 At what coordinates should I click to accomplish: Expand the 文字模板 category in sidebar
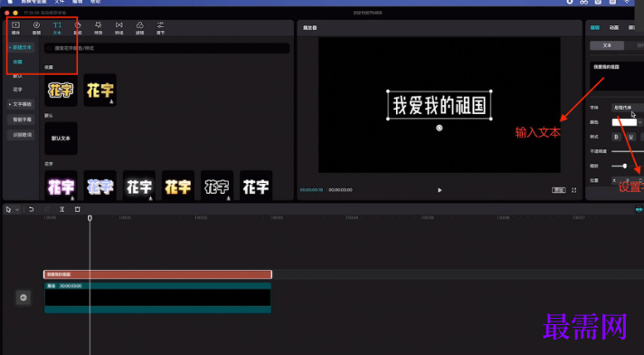(21, 104)
